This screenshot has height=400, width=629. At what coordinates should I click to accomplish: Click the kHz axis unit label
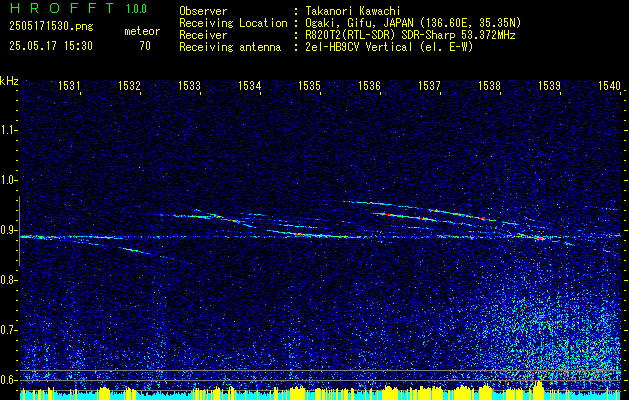(x=9, y=81)
